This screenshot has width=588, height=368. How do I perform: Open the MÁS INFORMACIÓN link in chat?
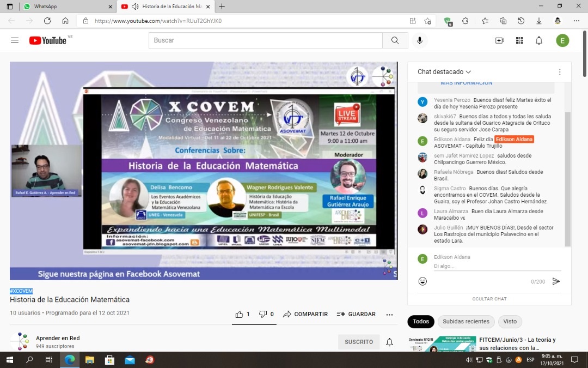pos(466,83)
